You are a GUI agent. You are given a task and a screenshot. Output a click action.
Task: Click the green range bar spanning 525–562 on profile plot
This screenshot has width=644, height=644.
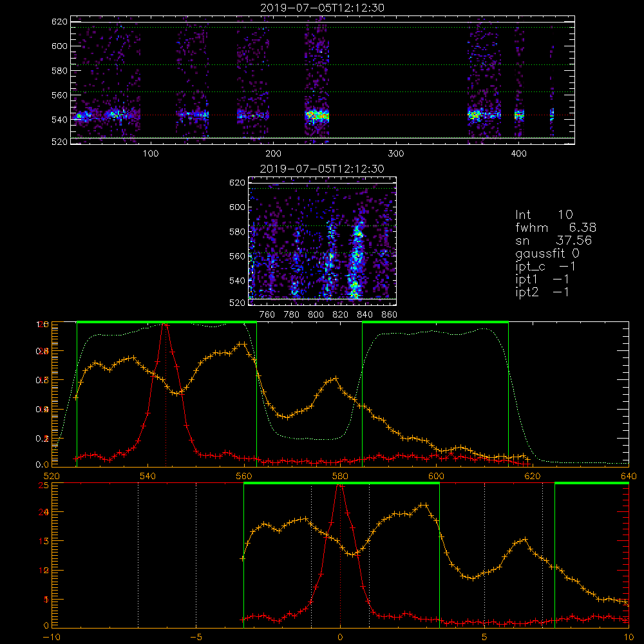click(167, 322)
